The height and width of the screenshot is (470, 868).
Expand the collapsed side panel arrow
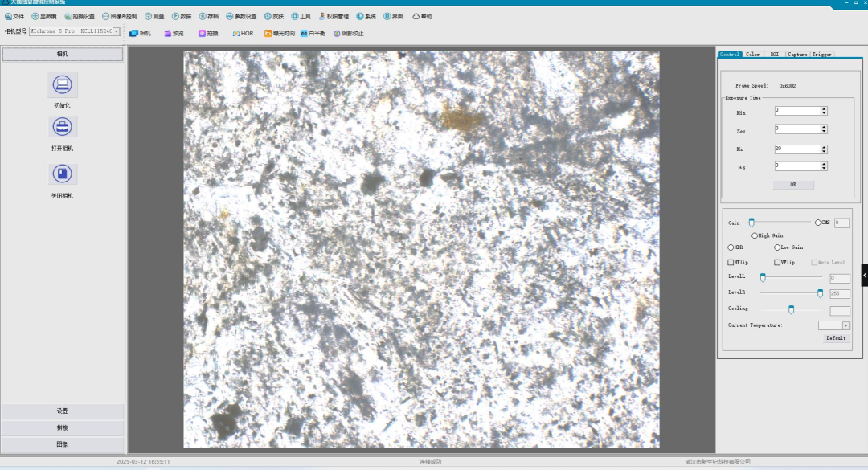(864, 275)
